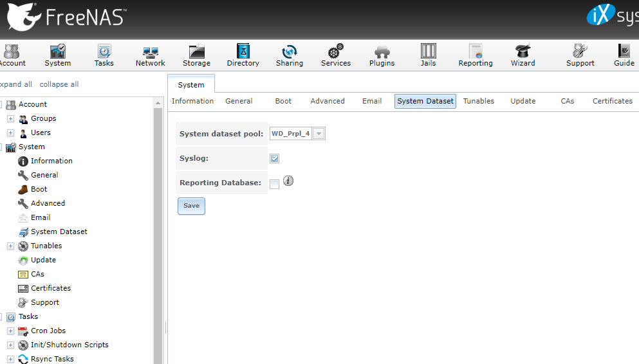Switch to the Email tab
Image resolution: width=639 pixels, height=364 pixels.
point(372,101)
